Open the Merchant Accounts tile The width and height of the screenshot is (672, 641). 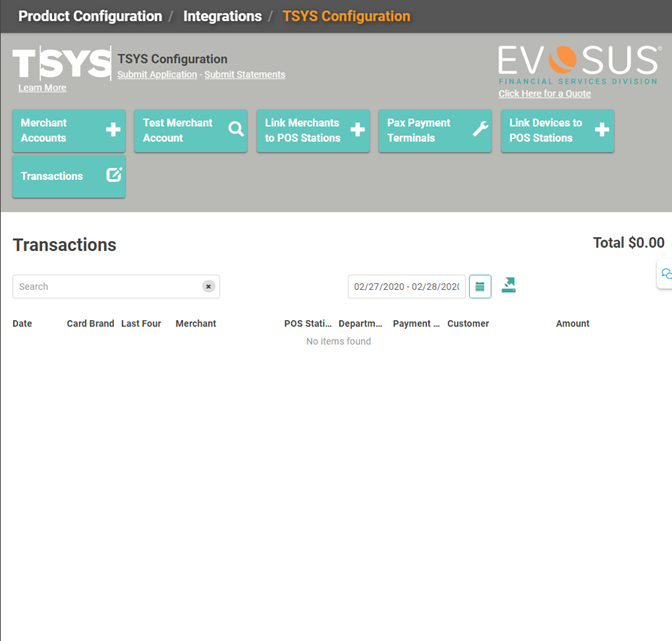click(x=55, y=131)
